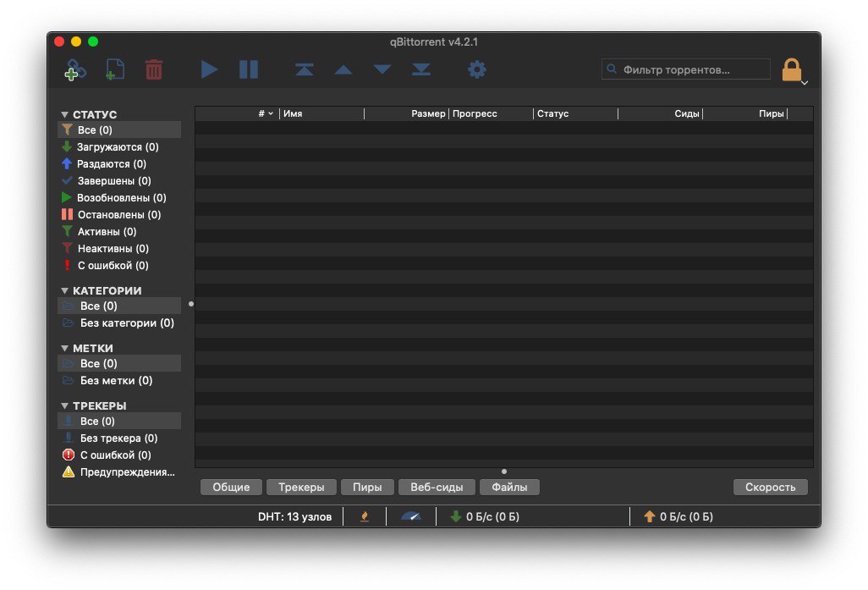
Task: Click DHT: 13 узлов status text
Action: click(294, 517)
